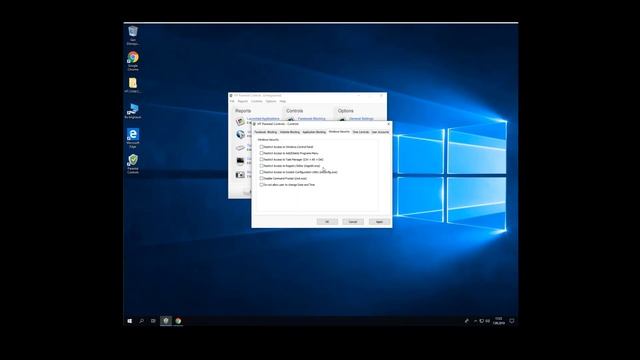This screenshot has width=640, height=360.
Task: Open the Recycle Bin desktop icon
Action: tap(133, 35)
